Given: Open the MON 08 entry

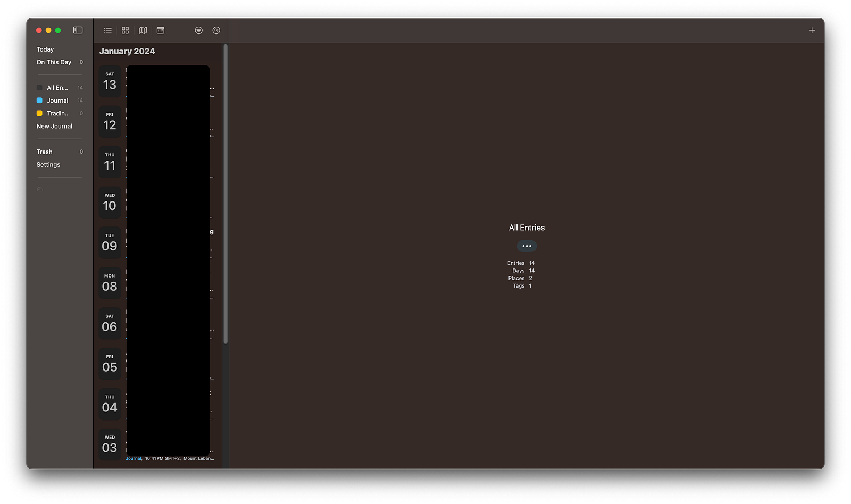Looking at the screenshot, I should (x=156, y=283).
